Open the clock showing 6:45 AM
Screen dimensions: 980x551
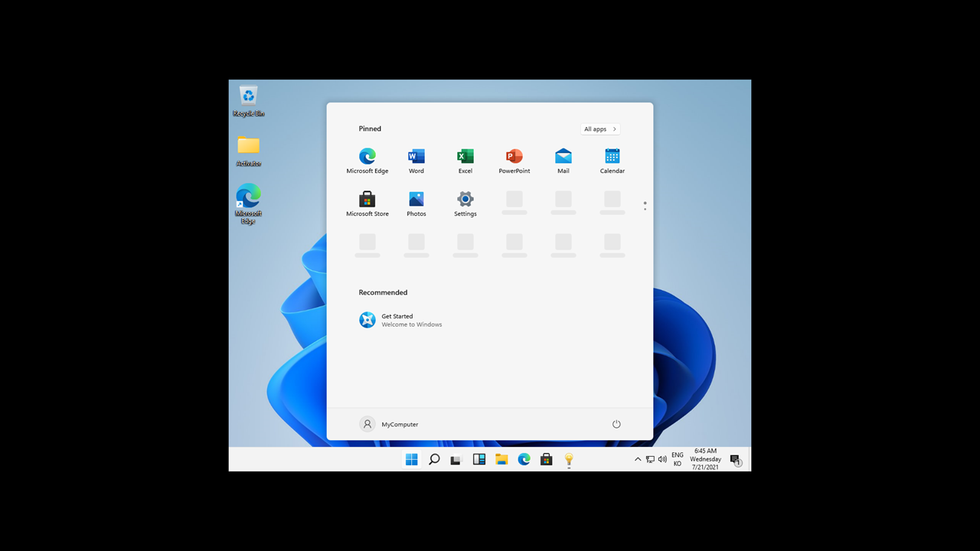click(705, 459)
